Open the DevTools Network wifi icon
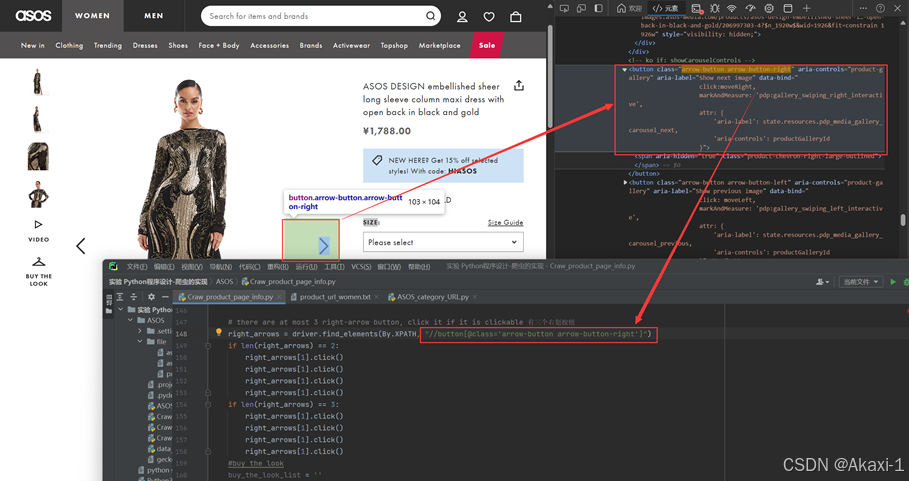Image resolution: width=909 pixels, height=481 pixels. [x=732, y=8]
